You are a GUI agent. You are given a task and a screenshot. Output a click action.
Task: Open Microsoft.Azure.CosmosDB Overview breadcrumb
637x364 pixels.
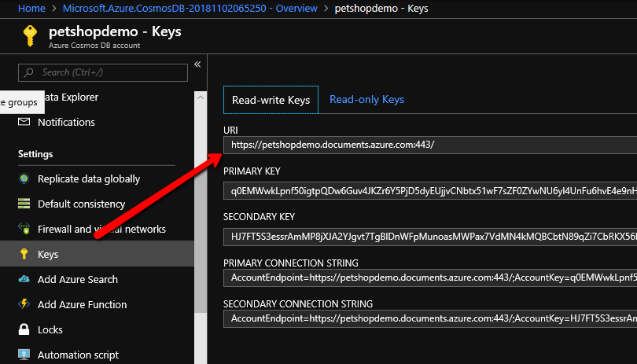(190, 8)
